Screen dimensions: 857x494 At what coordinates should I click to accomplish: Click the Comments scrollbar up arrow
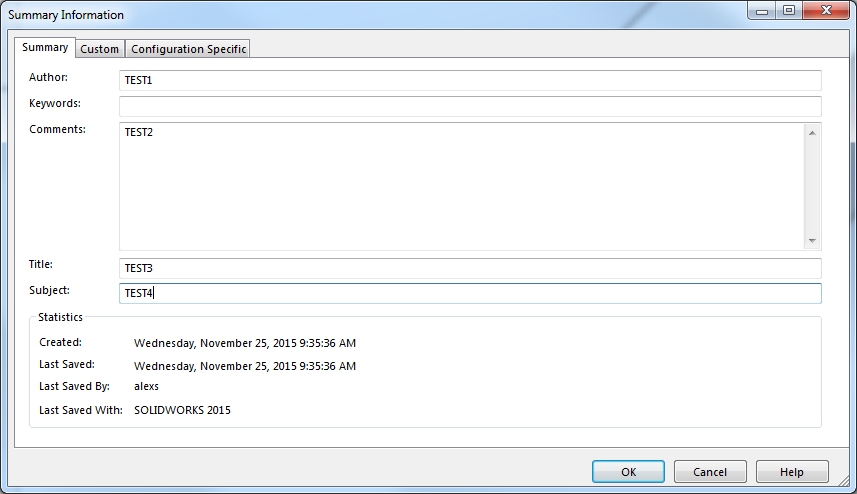pos(812,133)
